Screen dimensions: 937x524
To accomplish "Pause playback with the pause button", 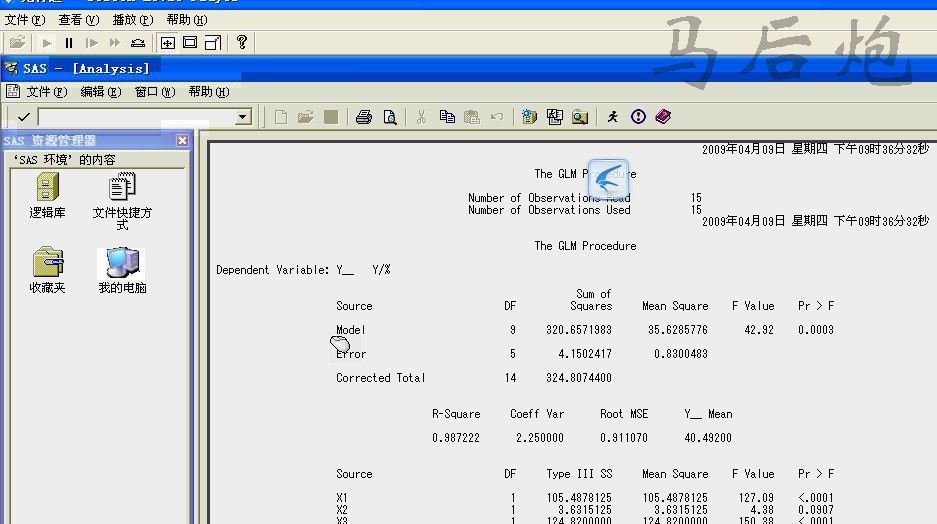I will (69, 43).
